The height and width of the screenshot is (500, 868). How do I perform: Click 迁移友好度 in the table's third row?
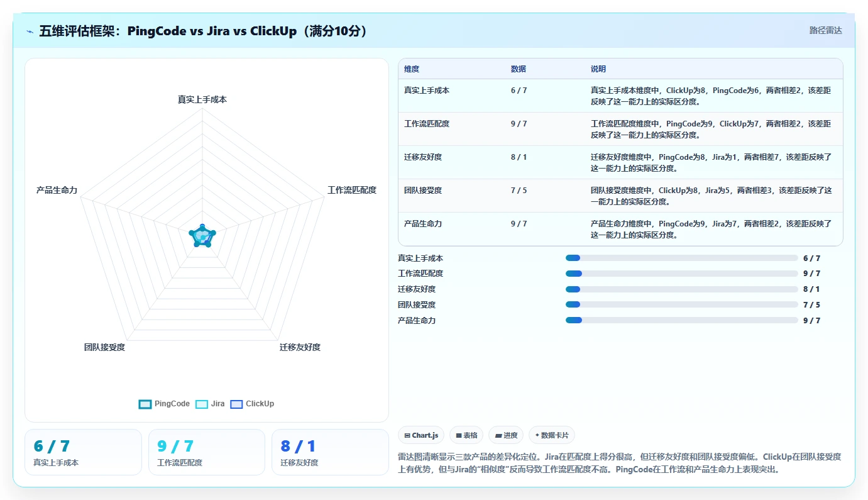click(423, 157)
